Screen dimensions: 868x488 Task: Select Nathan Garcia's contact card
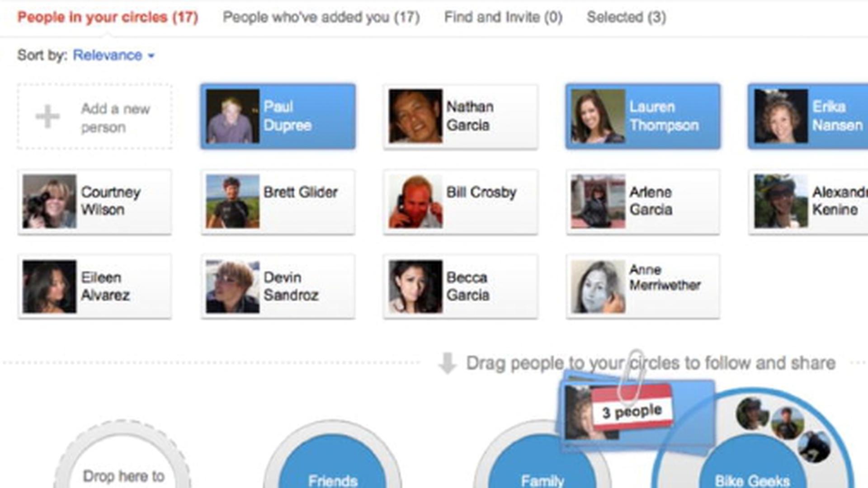[461, 116]
